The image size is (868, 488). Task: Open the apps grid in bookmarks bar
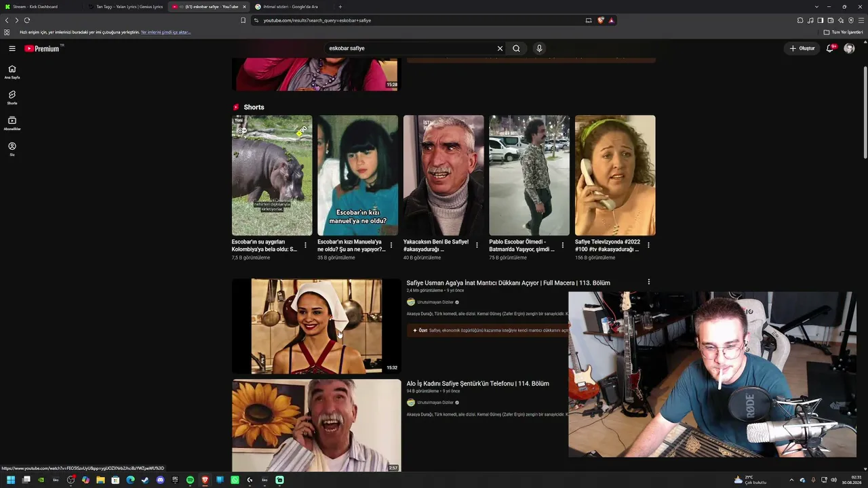pyautogui.click(x=7, y=32)
